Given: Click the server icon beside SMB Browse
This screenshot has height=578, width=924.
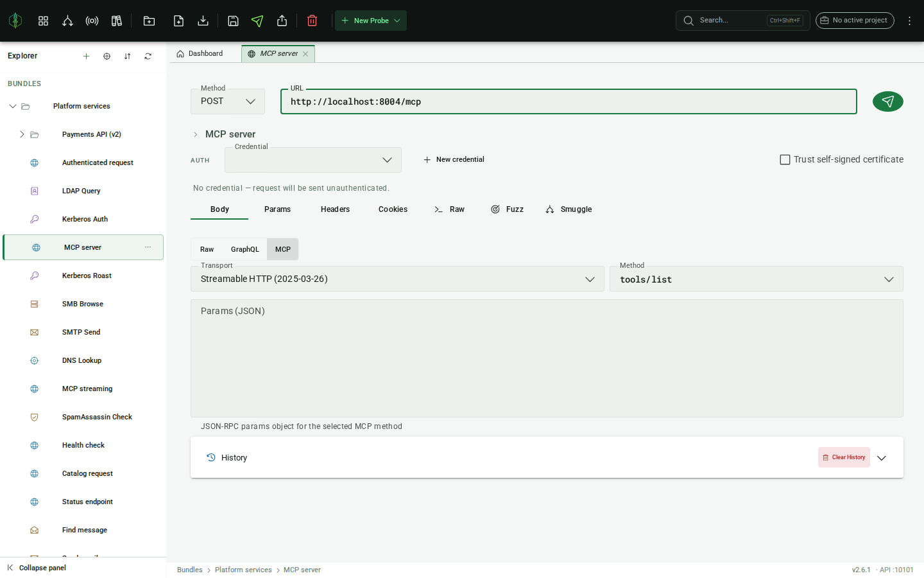Looking at the screenshot, I should (x=35, y=304).
